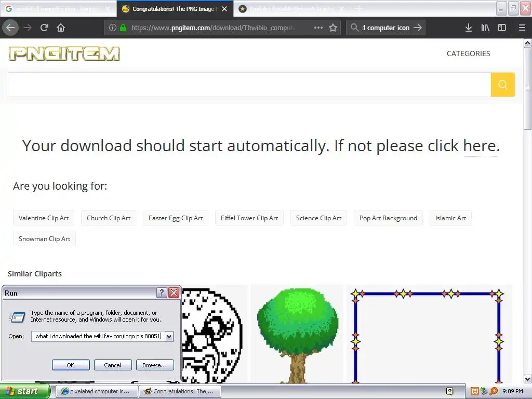This screenshot has width=532, height=399.
Task: Open the page actions three-dot menu
Action: [x=318, y=28]
